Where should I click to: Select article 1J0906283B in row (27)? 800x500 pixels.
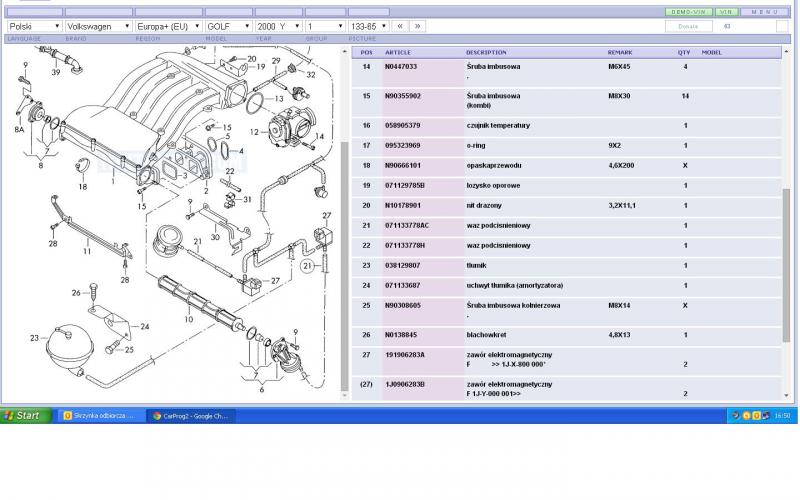pyautogui.click(x=405, y=384)
